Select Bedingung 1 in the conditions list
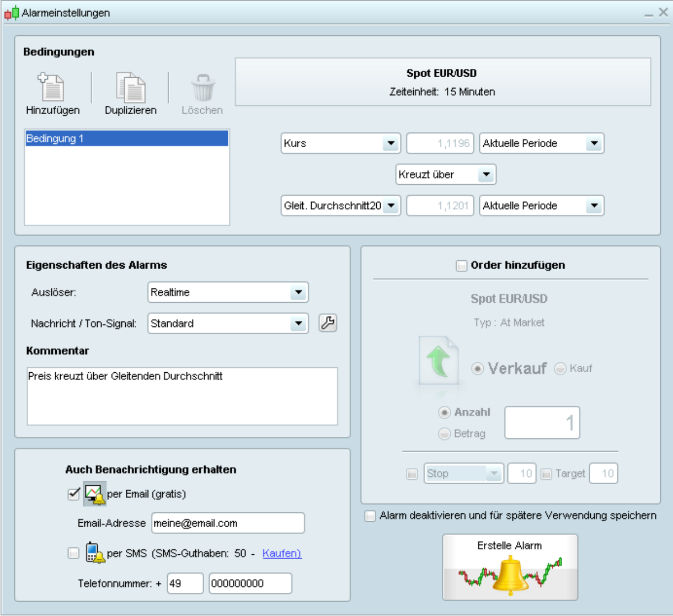 point(127,138)
